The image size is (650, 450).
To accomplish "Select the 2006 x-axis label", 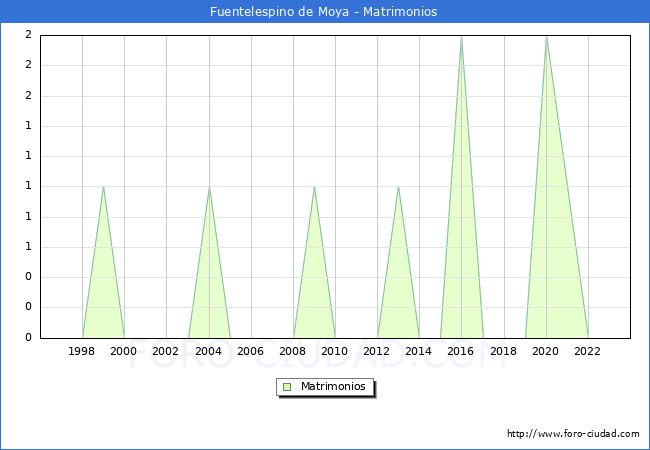I will (250, 351).
